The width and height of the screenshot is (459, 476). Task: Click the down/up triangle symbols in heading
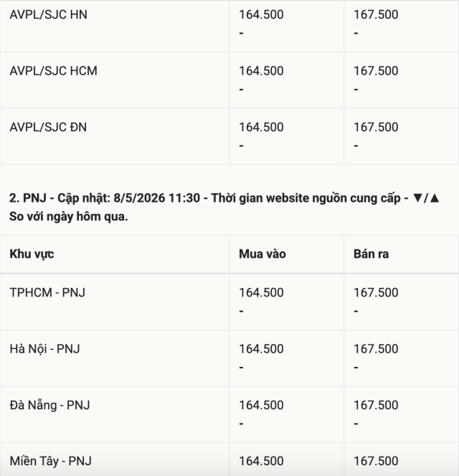(426, 198)
